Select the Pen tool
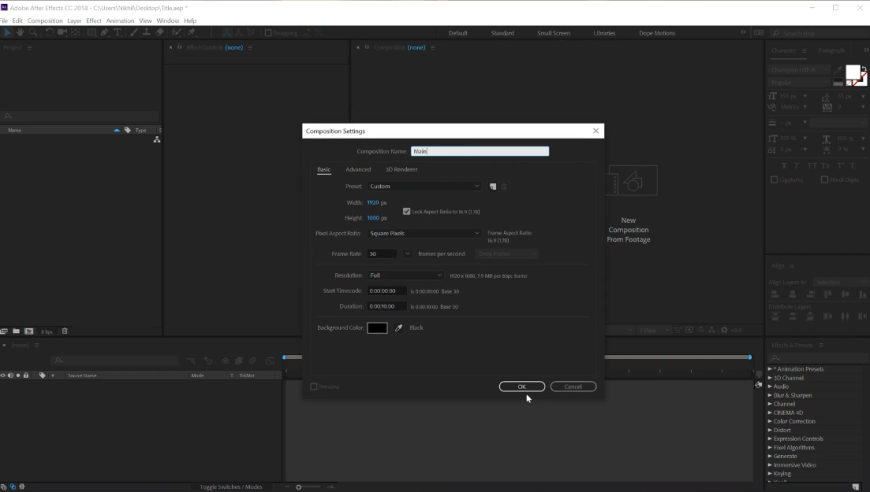The image size is (870, 492). click(104, 33)
